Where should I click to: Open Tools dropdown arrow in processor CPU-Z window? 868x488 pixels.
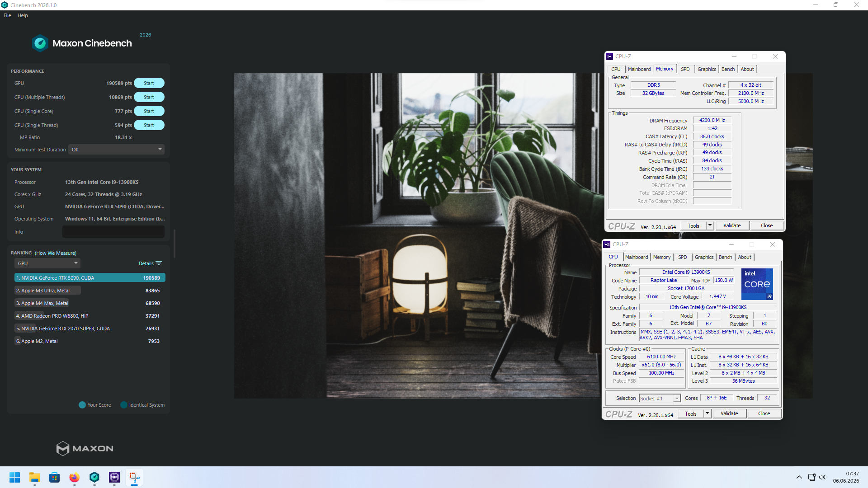coord(707,413)
